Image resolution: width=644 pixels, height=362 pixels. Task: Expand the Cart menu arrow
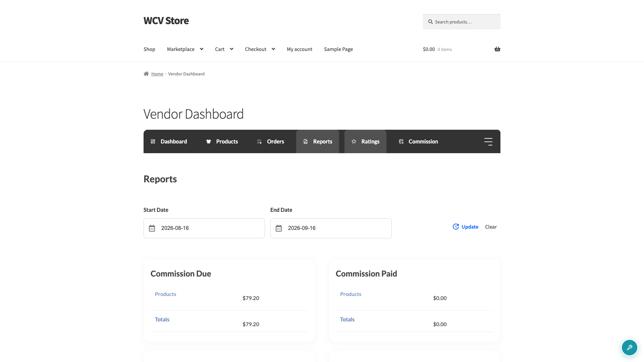pos(231,49)
